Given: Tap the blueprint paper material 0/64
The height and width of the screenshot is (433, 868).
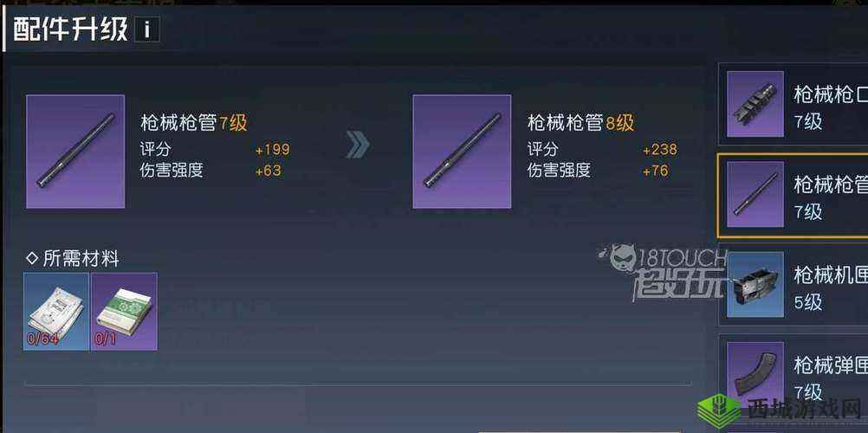Looking at the screenshot, I should [x=56, y=311].
